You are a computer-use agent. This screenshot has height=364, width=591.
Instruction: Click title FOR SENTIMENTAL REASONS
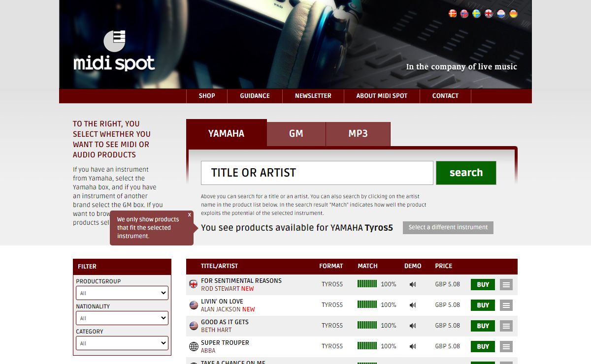click(241, 281)
